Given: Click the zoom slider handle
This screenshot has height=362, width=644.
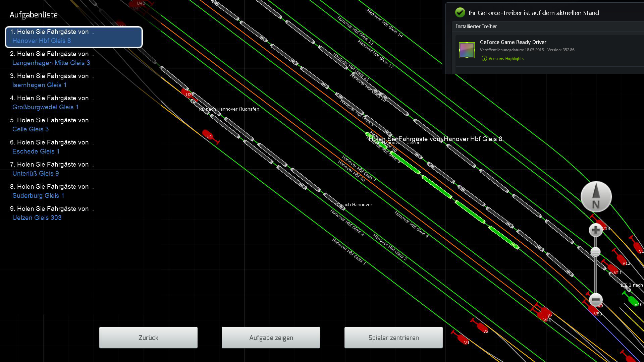Looking at the screenshot, I should [595, 252].
